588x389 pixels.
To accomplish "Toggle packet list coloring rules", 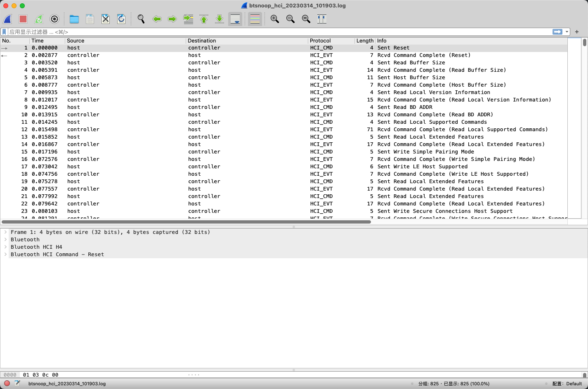I will (x=255, y=19).
